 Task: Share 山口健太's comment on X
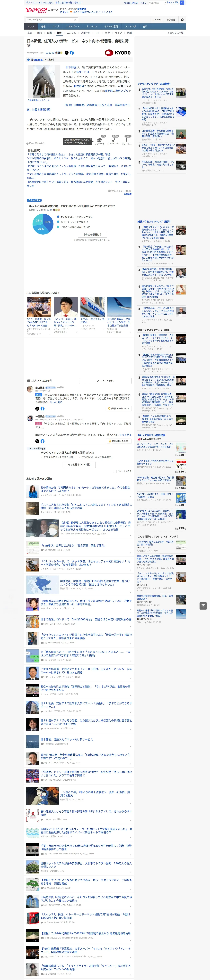click(37, 409)
